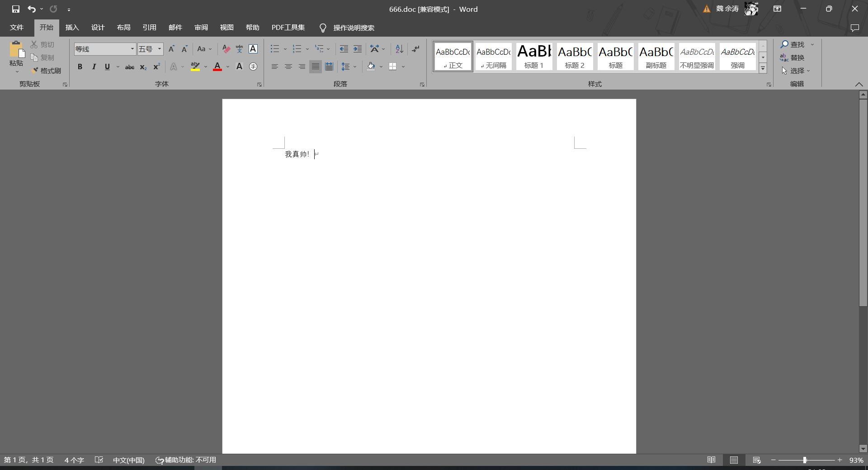Screen dimensions: 868x470
Task: Switch to the 布局 (Layout) tab
Action: (x=123, y=28)
